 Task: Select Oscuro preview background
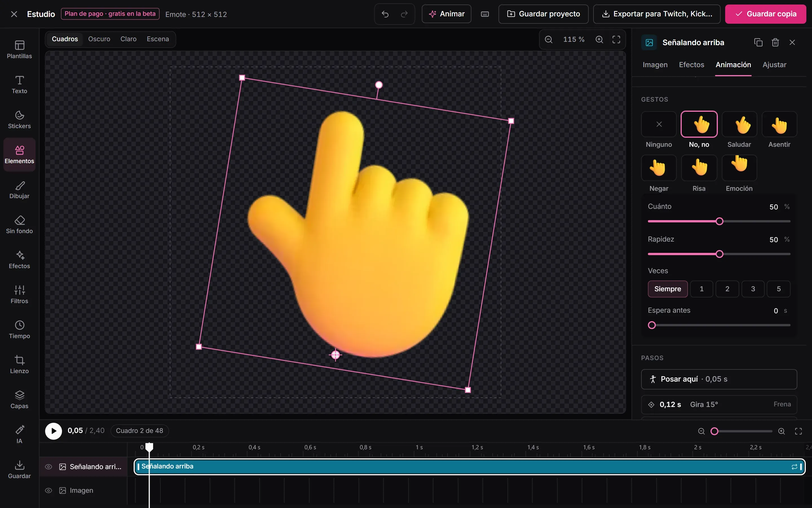point(99,39)
